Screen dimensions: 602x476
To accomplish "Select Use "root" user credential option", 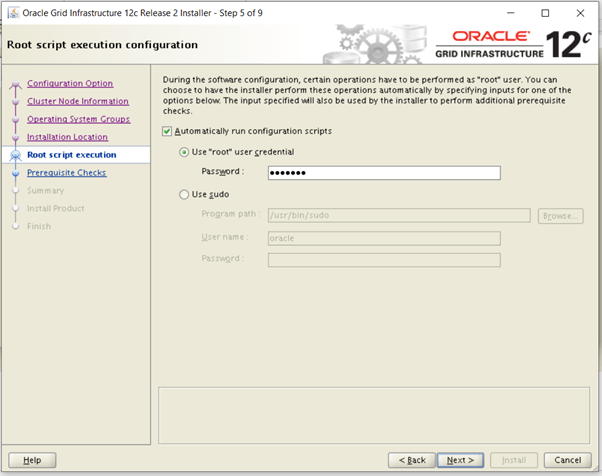I will (x=183, y=152).
